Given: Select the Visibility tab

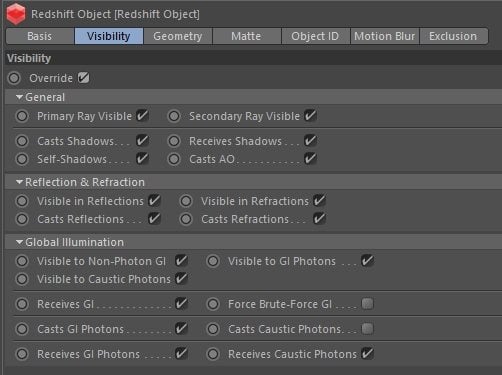Looking at the screenshot, I should (x=109, y=36).
